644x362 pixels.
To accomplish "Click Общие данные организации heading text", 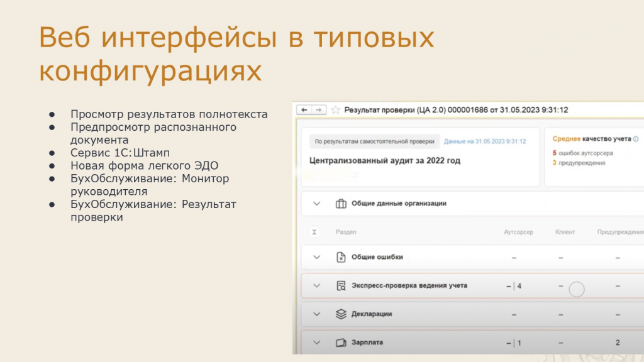I will coord(399,204).
